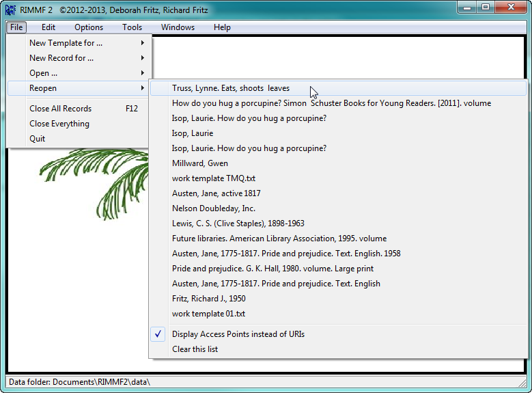Click the window resize grip in status bar corner

(522, 383)
